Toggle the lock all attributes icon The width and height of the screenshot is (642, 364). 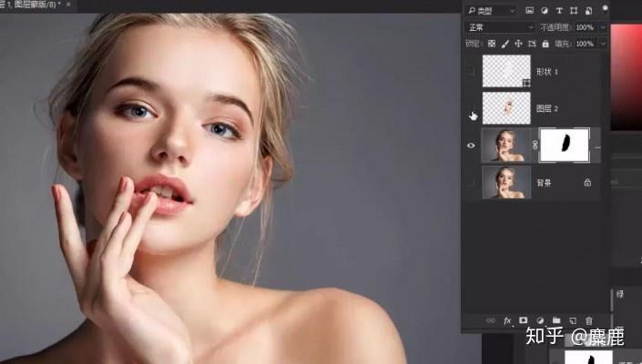click(545, 44)
